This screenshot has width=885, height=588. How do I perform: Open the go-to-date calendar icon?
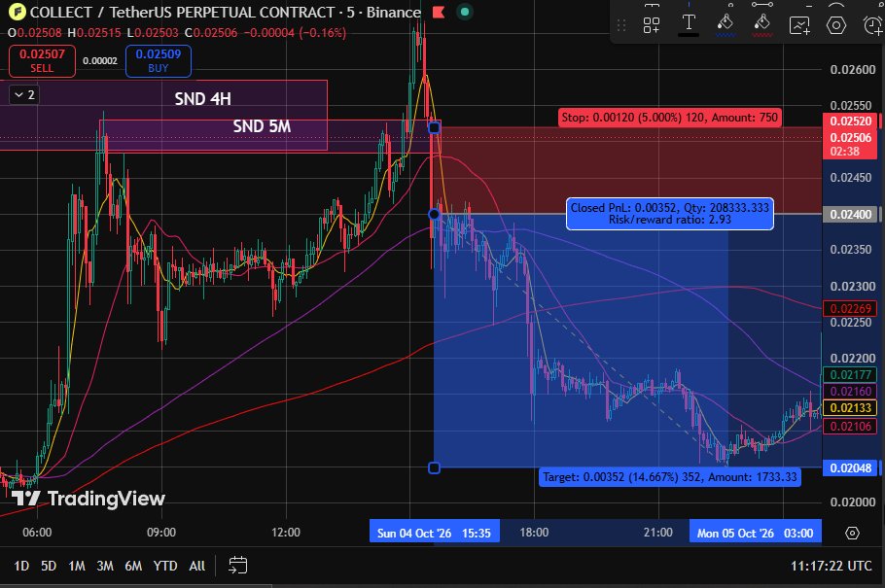pos(237,566)
